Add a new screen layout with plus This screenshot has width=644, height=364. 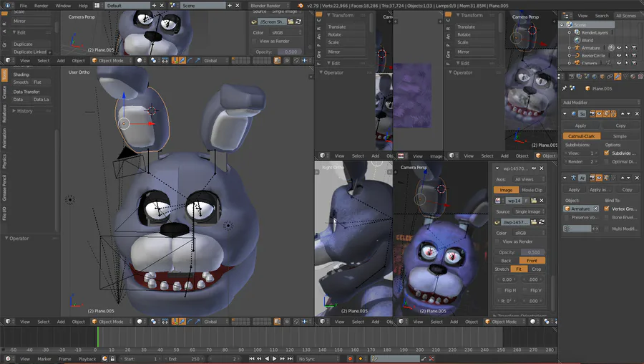coord(154,5)
